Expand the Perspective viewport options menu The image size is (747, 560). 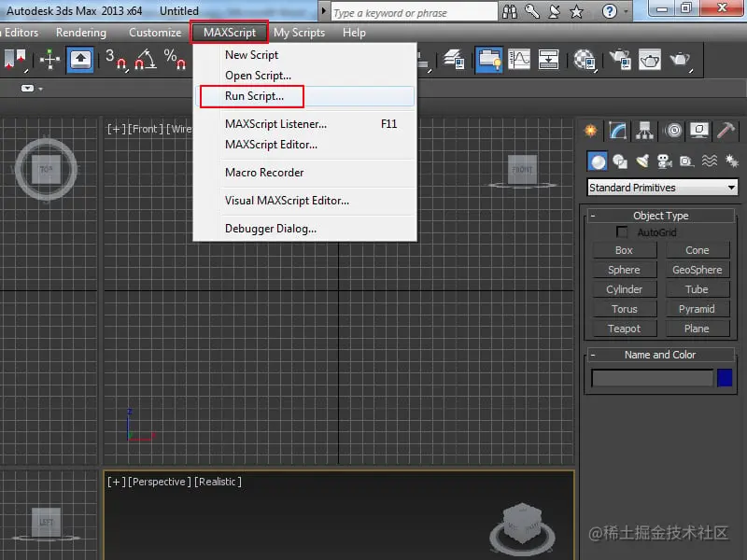point(114,482)
